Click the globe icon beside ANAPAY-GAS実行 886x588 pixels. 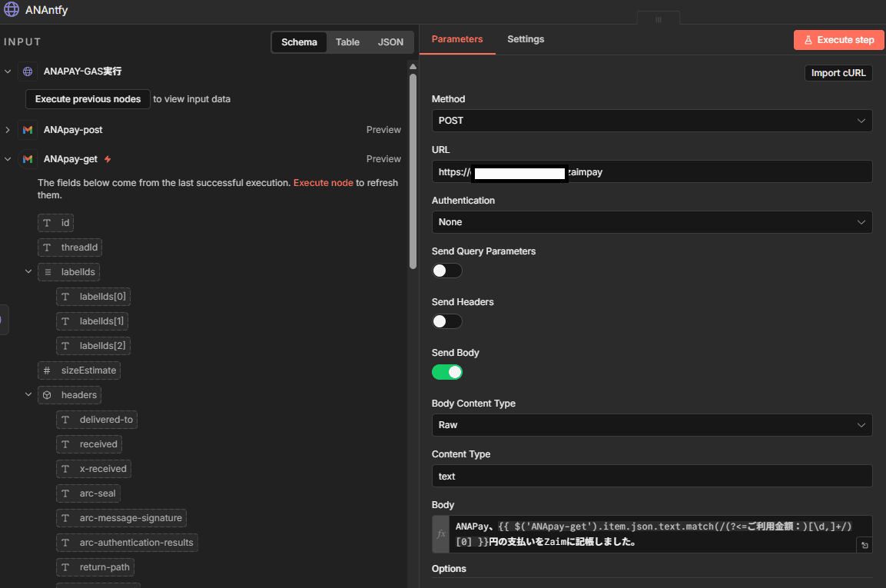point(28,71)
